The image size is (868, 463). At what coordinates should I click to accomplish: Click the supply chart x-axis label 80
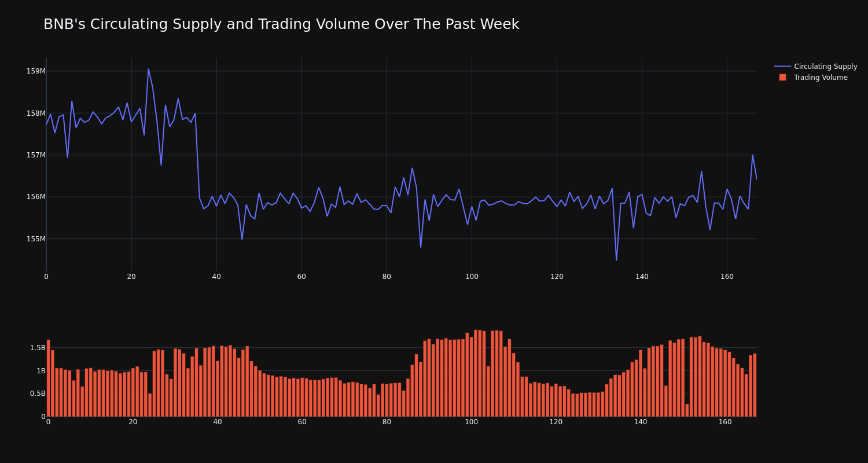click(387, 277)
